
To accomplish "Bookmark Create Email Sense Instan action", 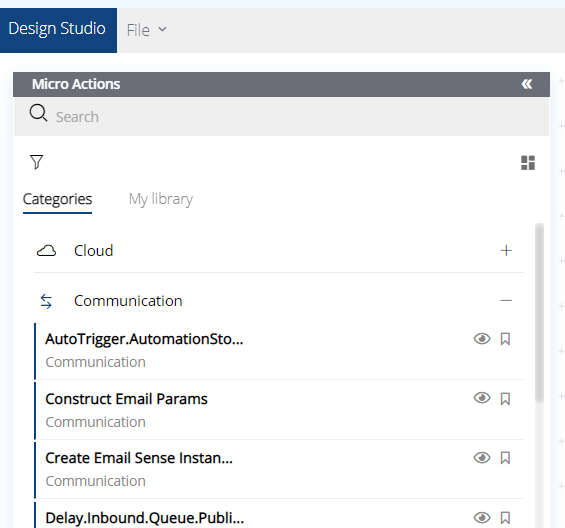I will (505, 458).
